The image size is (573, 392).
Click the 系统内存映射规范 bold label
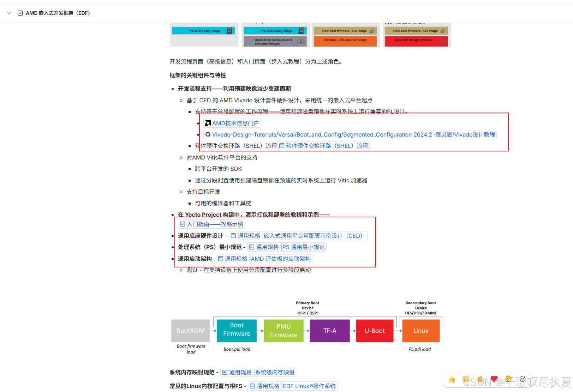pos(192,372)
